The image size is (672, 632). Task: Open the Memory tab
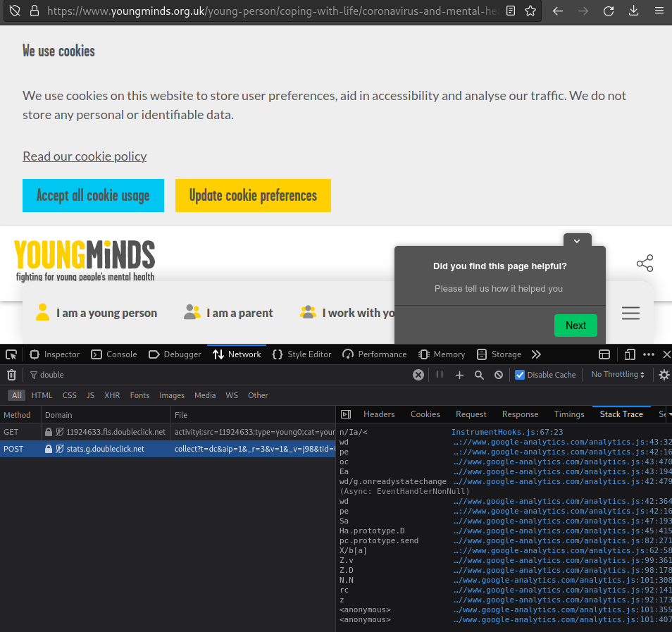pyautogui.click(x=442, y=354)
